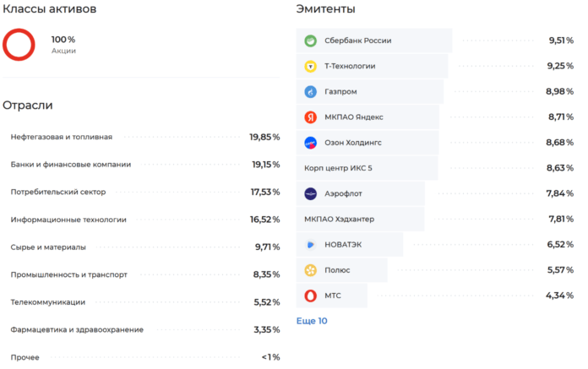Screen dimensions: 588x369
Task: Click the 9,51% share value for Сбербанк
Action: [x=561, y=41]
